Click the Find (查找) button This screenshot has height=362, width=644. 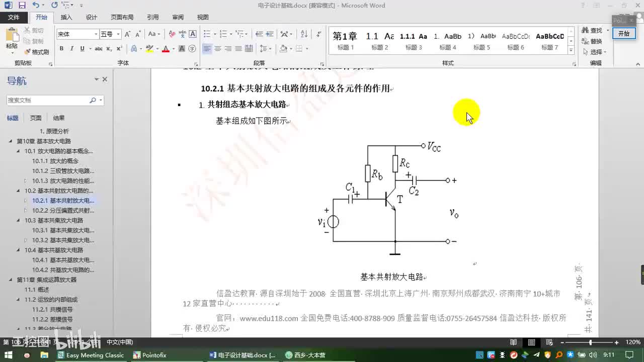coord(592,31)
